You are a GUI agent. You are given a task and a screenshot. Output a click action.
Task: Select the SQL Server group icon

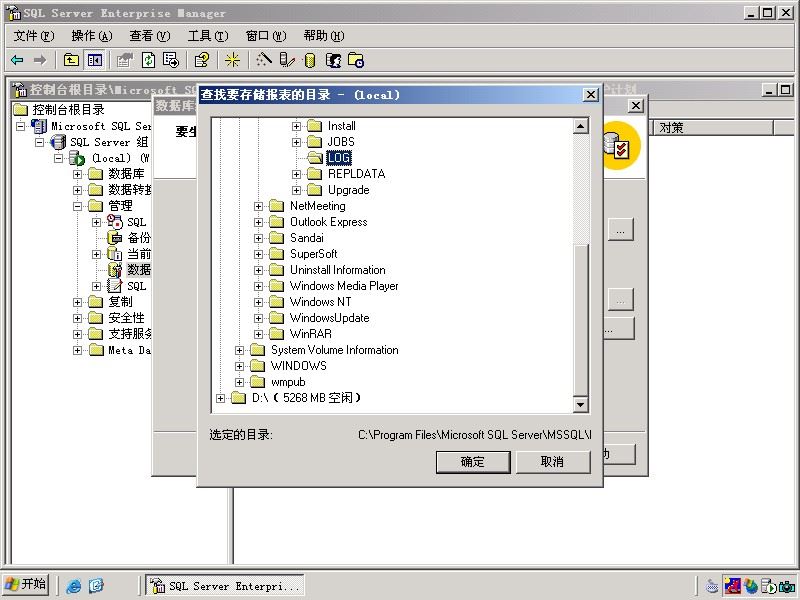coord(58,142)
